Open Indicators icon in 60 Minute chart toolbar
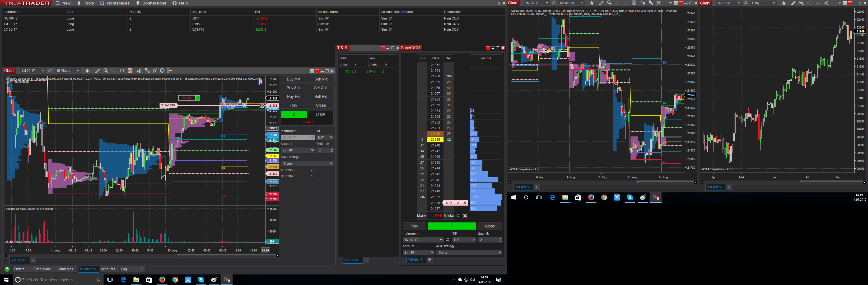 point(651,3)
